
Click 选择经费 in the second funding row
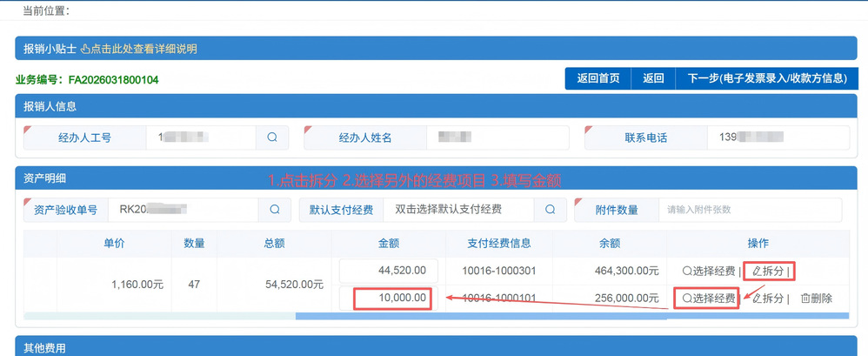click(x=709, y=299)
